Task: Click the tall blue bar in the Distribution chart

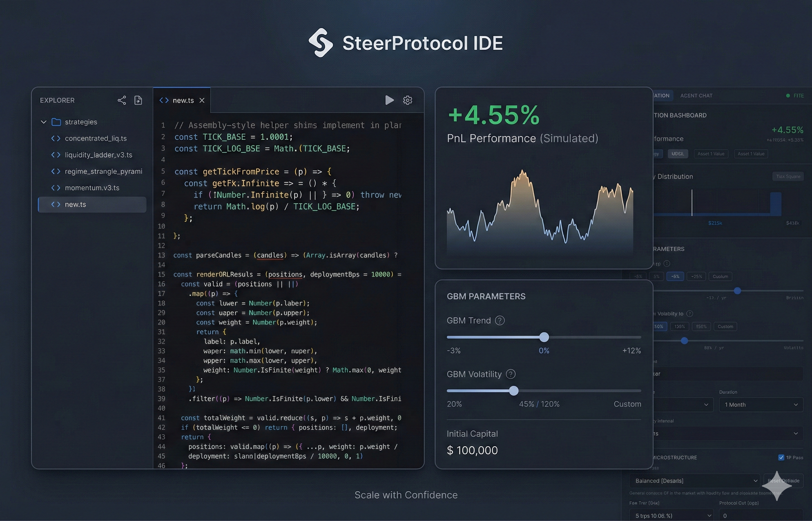Action: point(775,204)
